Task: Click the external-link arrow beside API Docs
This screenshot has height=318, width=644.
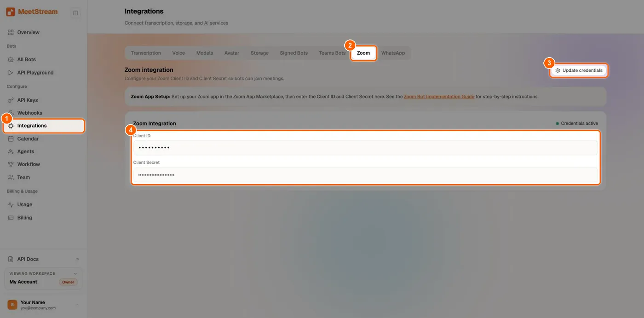Action: coord(77,259)
